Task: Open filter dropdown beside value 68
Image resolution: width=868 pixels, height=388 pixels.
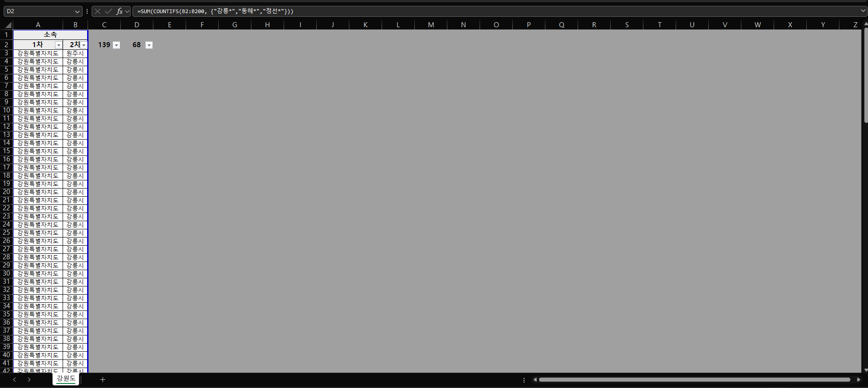Action: click(x=149, y=45)
